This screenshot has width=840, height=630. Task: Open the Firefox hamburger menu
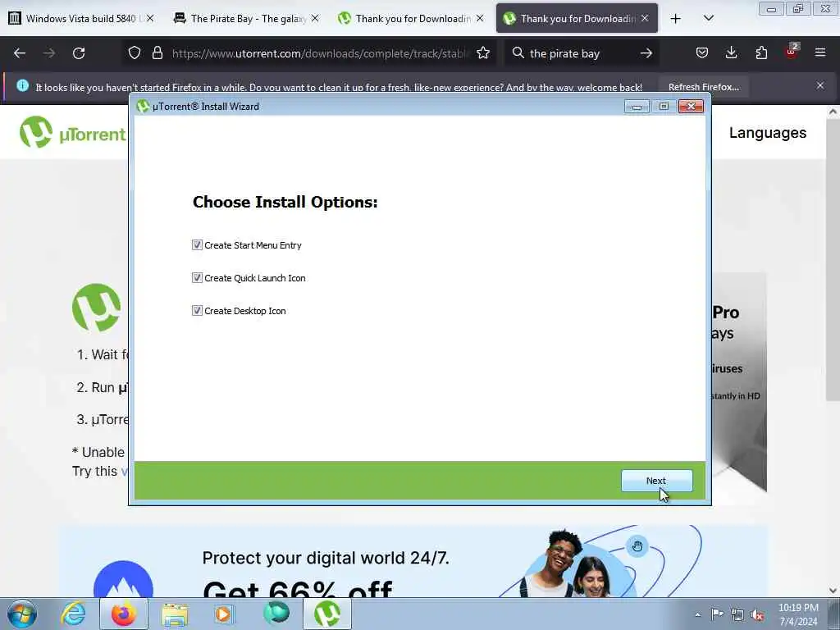point(820,53)
